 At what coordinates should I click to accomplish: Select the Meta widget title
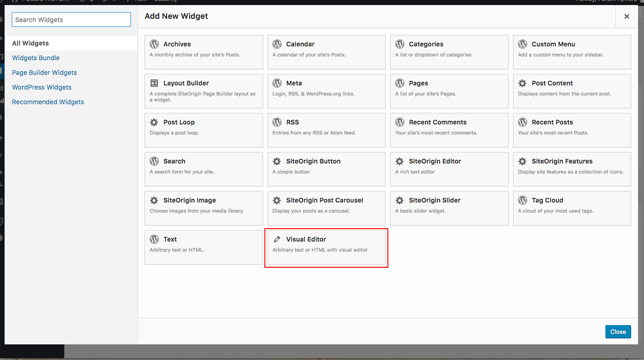(294, 83)
